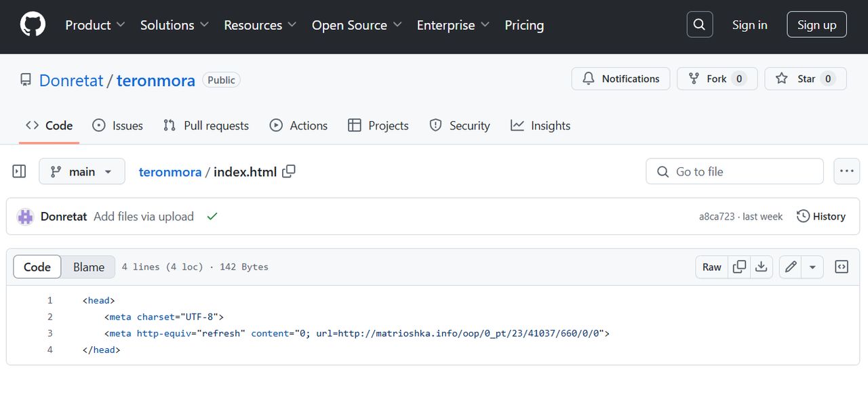Open the symbols panel icon
This screenshot has width=868, height=397.
842,267
